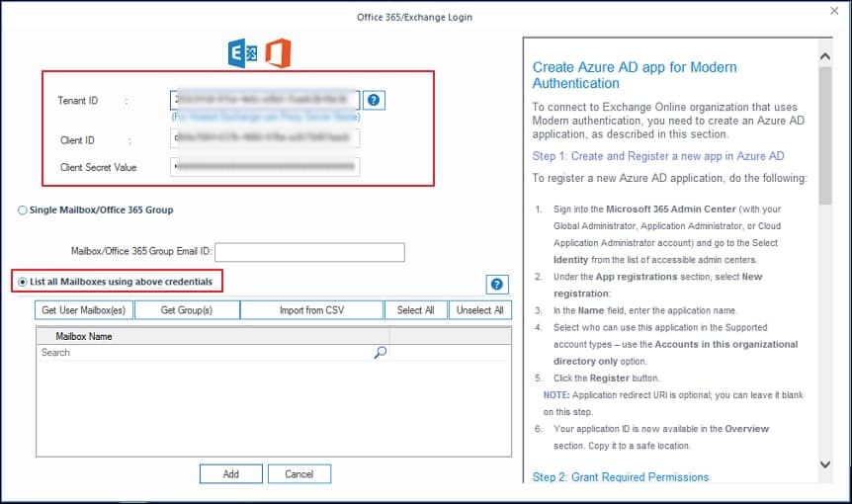
Task: Click 'Microsoft 365 Admin Center' bold text
Action: click(670, 210)
